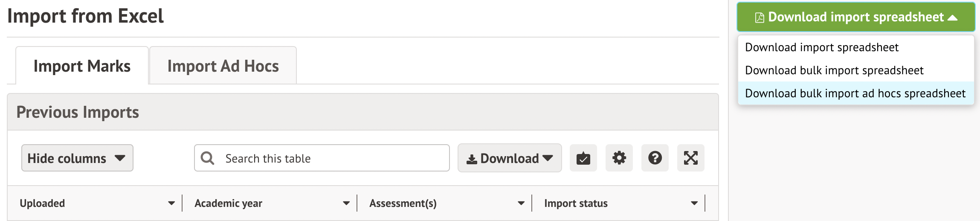Select Download bulk import ad hocs spreadsheet
Screen dimensions: 980x221
click(x=855, y=93)
